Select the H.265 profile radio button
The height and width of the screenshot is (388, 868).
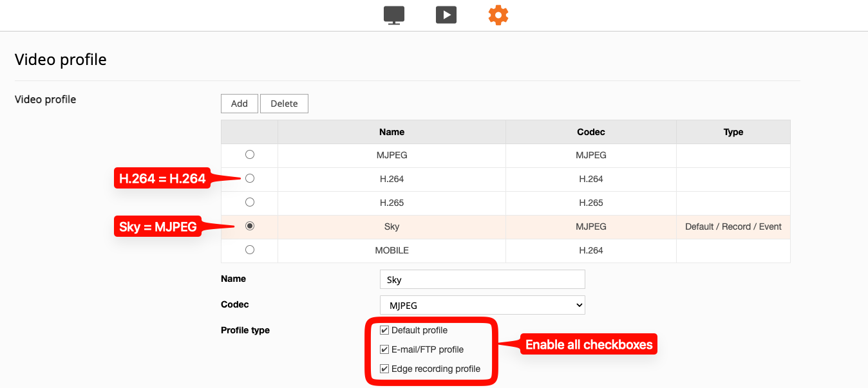250,202
